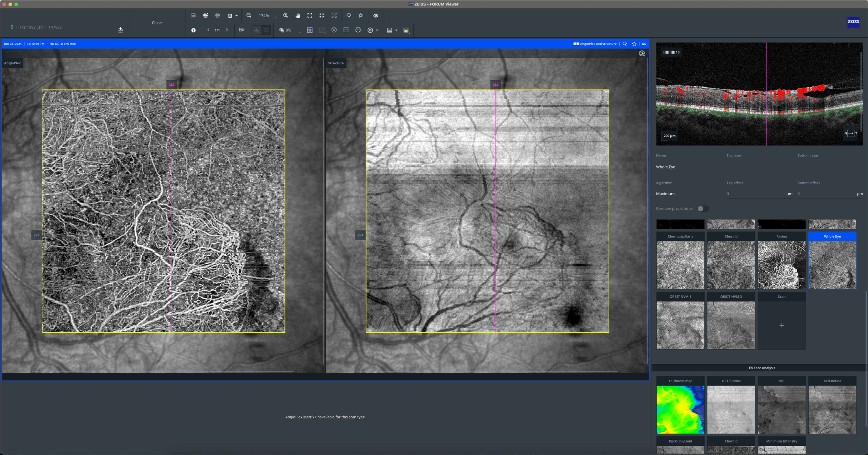Select the hand pan tool
The image size is (868, 455).
pyautogui.click(x=298, y=16)
